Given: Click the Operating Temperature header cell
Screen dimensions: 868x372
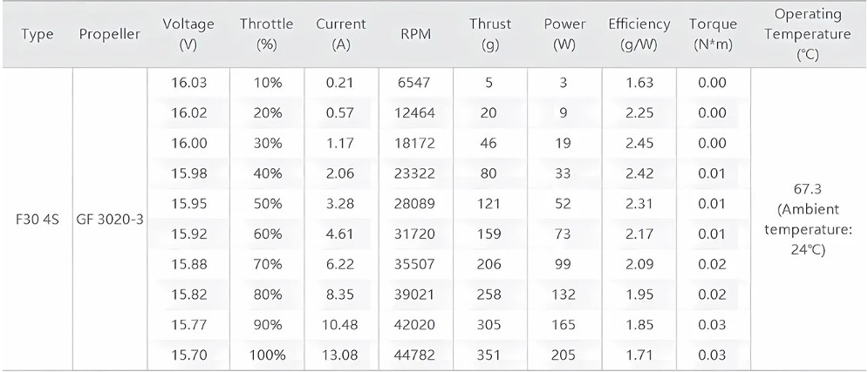Looking at the screenshot, I should pos(808,34).
